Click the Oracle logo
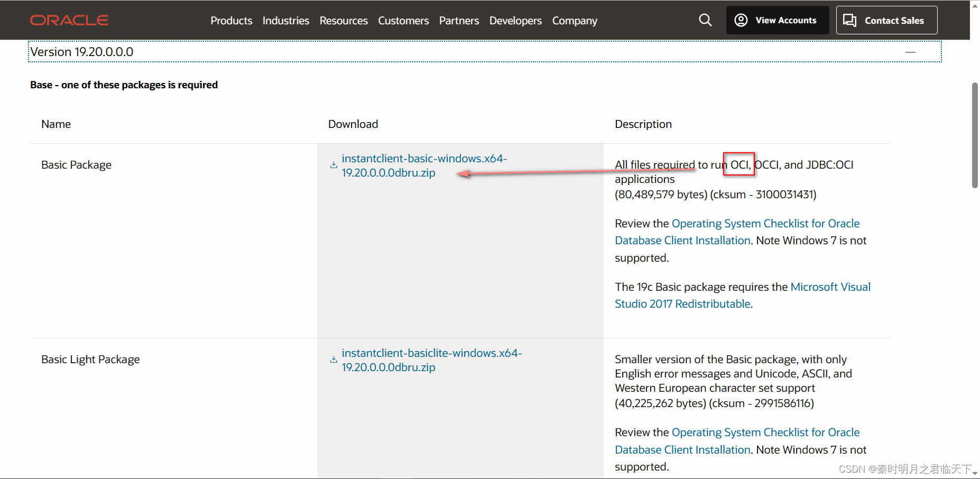980x479 pixels. [69, 20]
